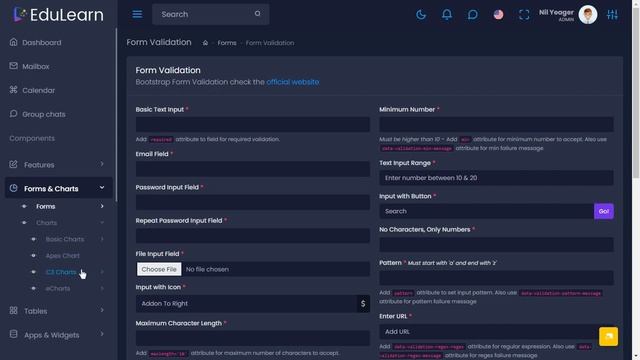The width and height of the screenshot is (640, 360).
Task: Open Mailbox in sidebar
Action: point(36,67)
